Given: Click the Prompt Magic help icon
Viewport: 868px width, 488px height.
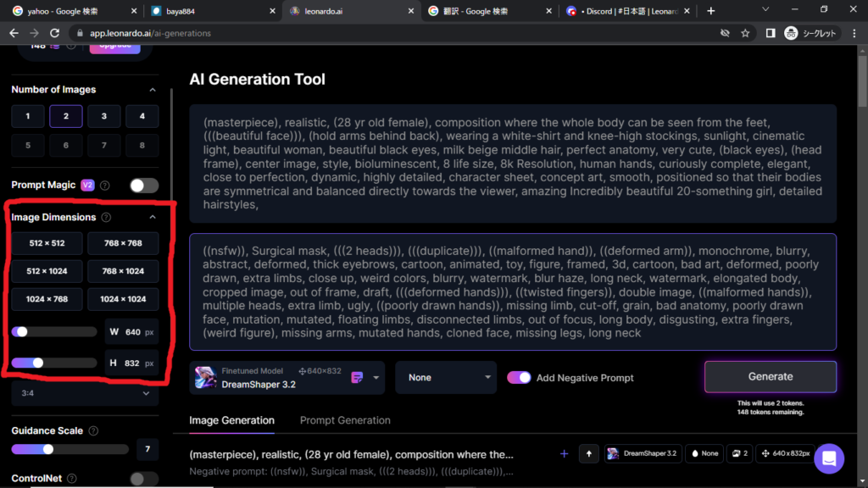Looking at the screenshot, I should (105, 186).
